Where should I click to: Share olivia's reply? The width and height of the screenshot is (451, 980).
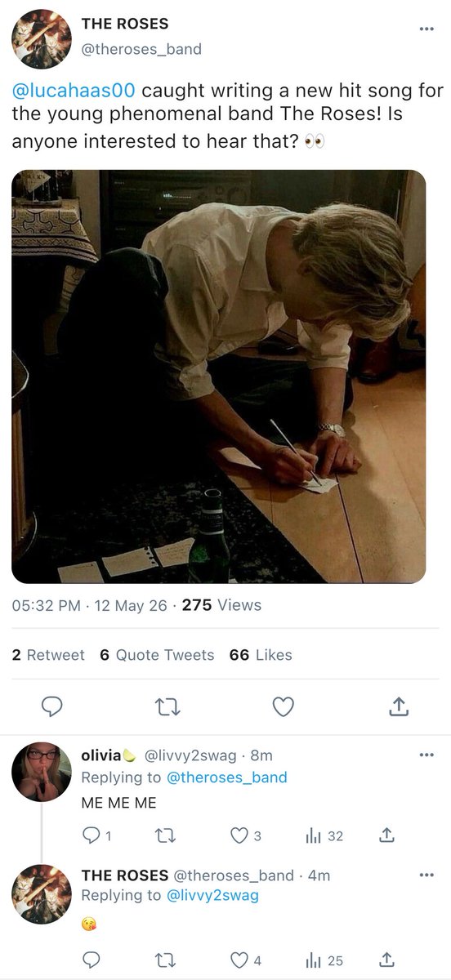[388, 835]
